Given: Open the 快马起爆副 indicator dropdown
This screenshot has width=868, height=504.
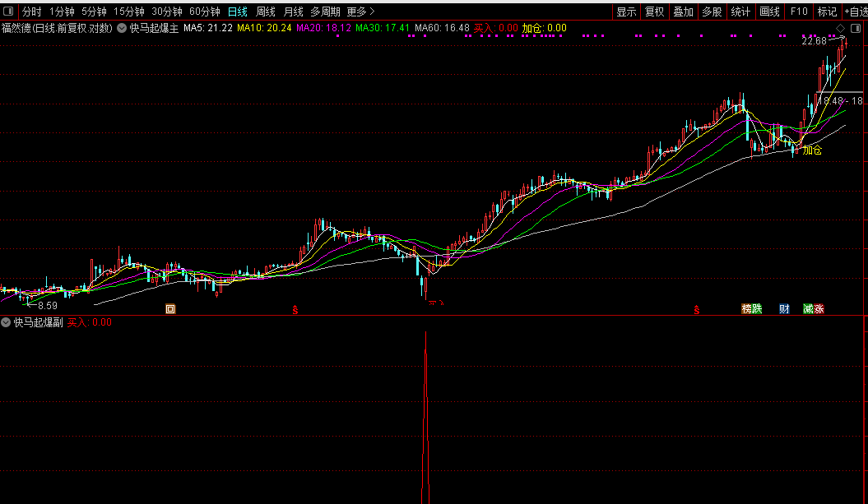Looking at the screenshot, I should [6, 322].
